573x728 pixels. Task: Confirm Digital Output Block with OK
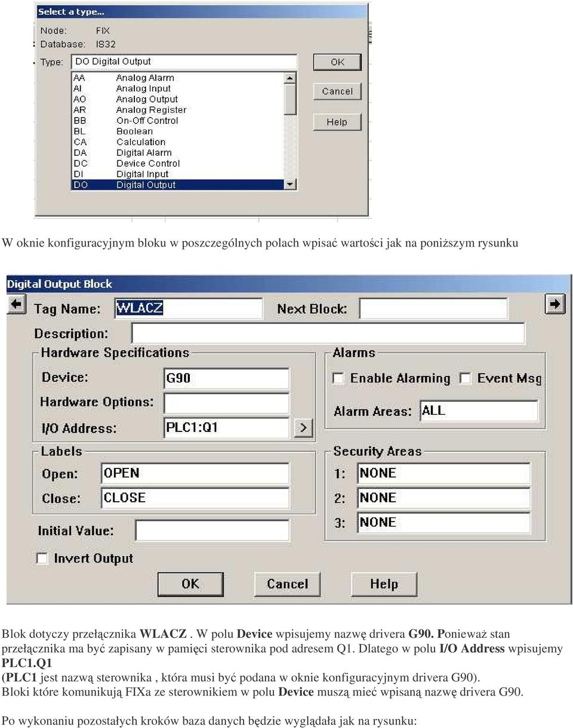point(190,584)
